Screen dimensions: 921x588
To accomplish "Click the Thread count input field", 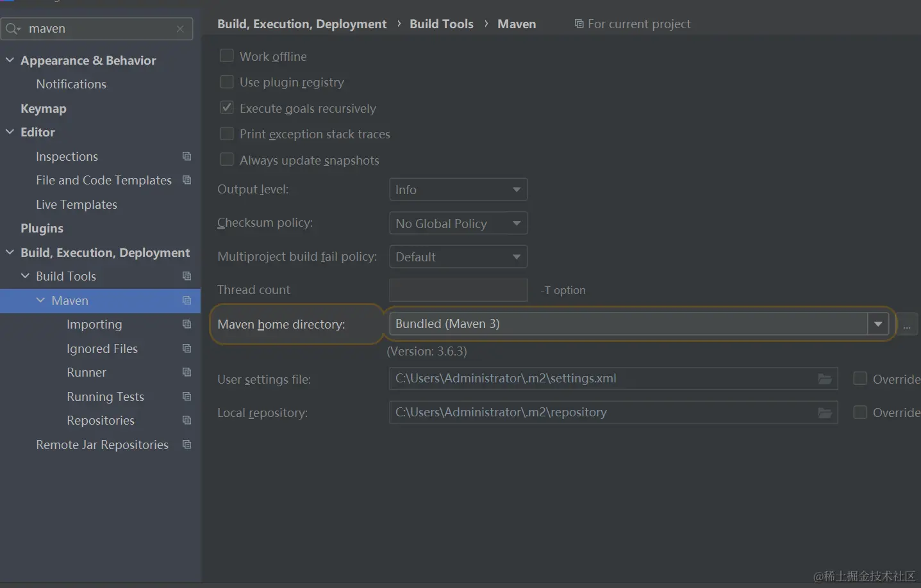I will point(458,290).
